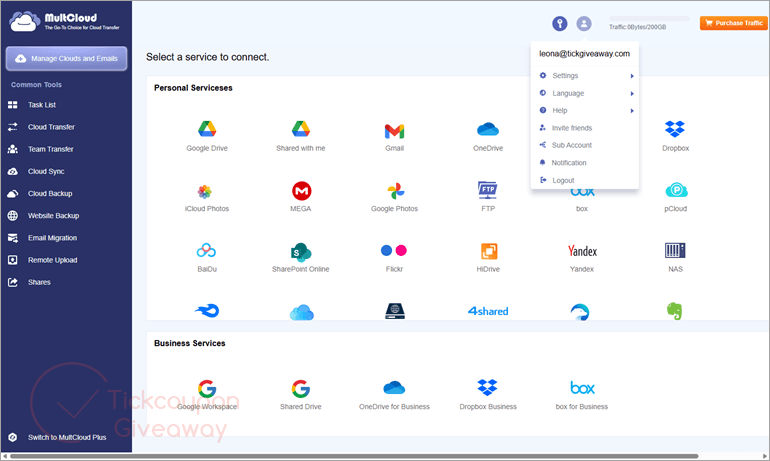
Task: Choose the Flickr service
Action: click(394, 258)
